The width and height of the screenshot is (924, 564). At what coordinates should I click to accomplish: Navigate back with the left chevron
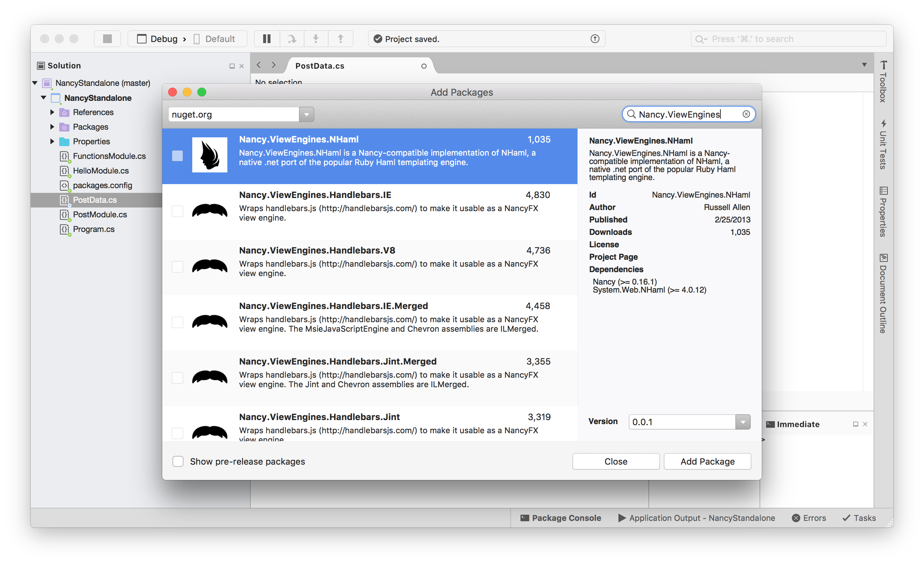258,65
